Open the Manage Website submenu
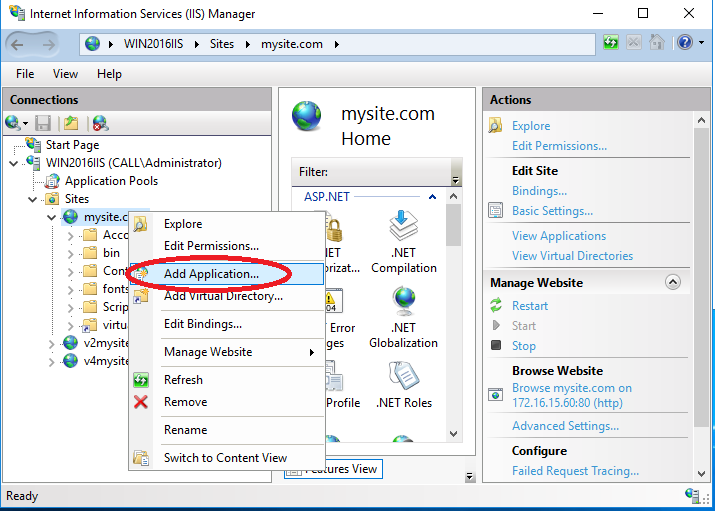This screenshot has height=511, width=715. pyautogui.click(x=227, y=352)
